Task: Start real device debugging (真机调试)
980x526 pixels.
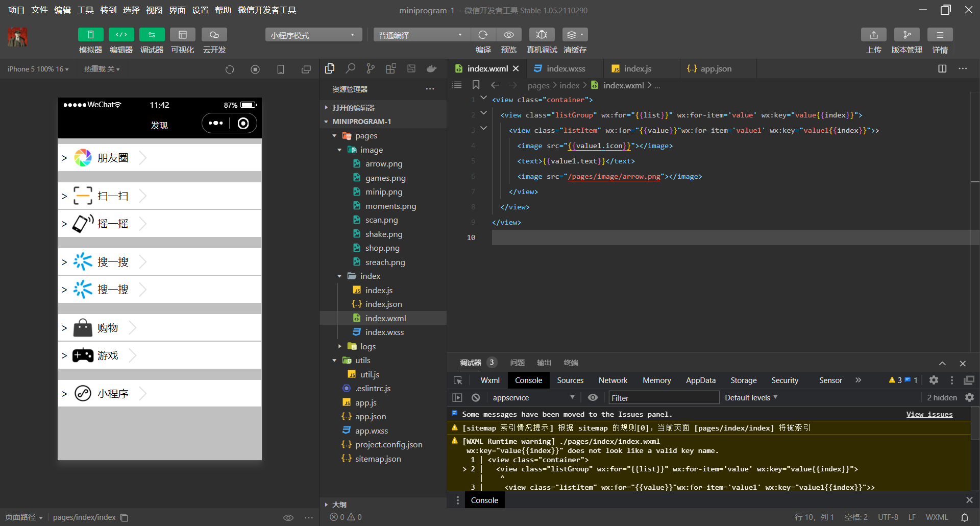Action: 542,35
